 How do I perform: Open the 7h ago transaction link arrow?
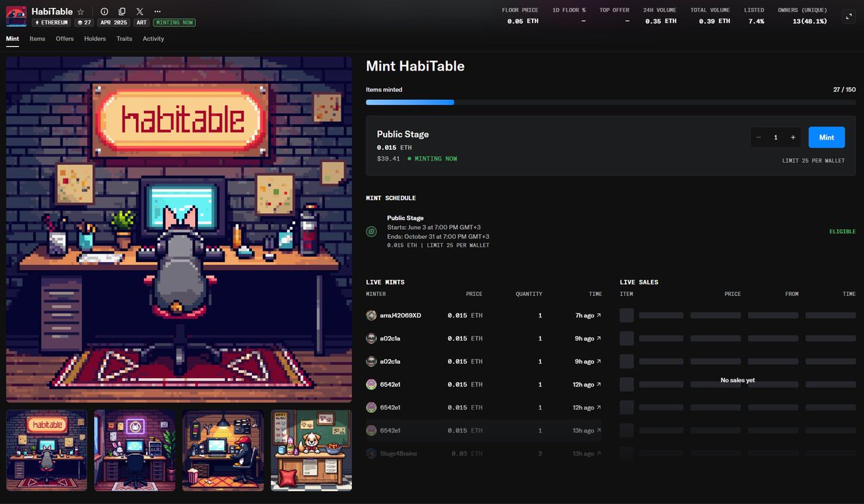tap(598, 315)
